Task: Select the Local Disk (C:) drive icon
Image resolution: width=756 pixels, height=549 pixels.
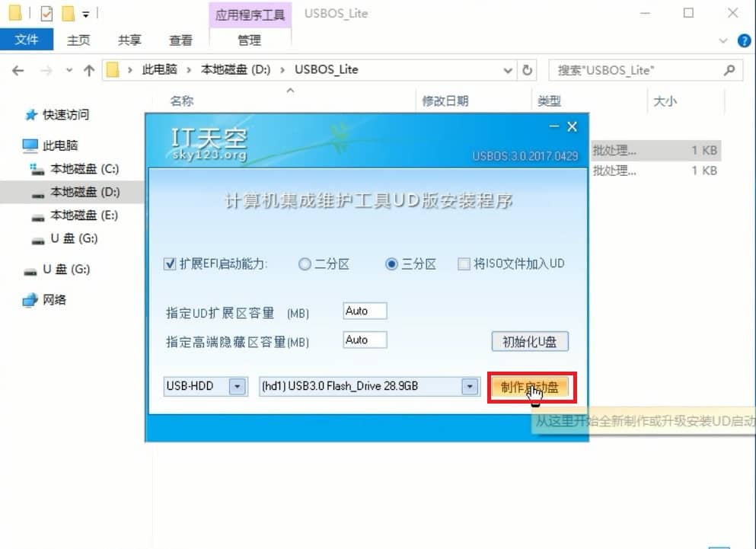Action: click(37, 169)
